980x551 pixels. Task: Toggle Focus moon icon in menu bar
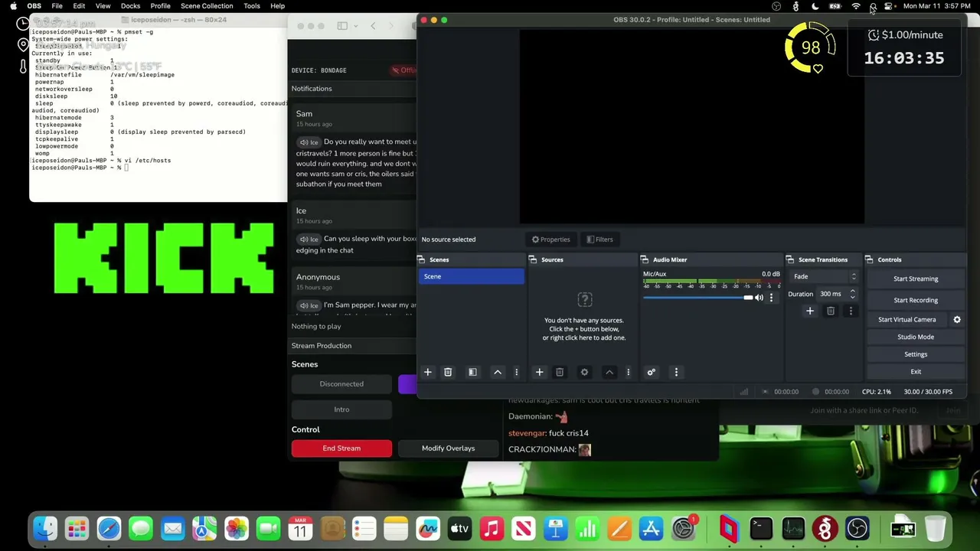(815, 6)
